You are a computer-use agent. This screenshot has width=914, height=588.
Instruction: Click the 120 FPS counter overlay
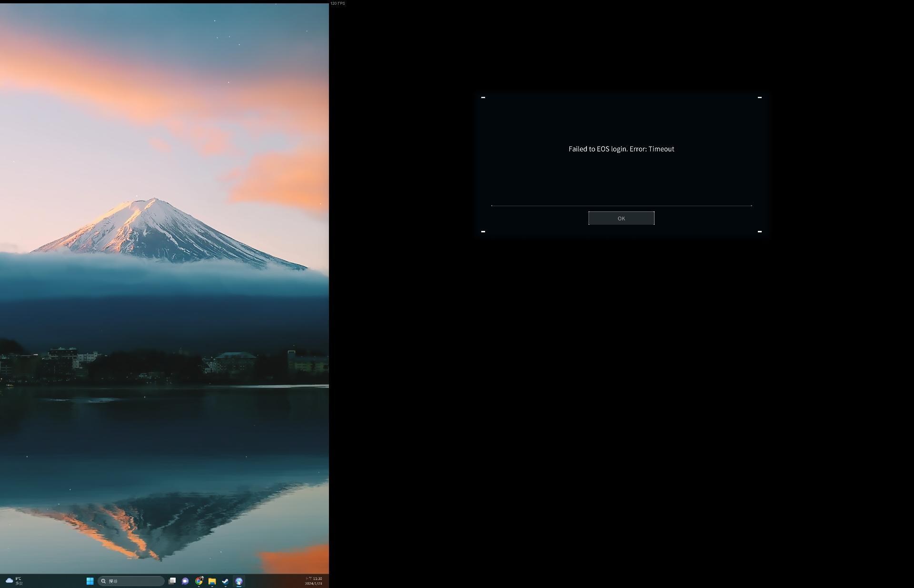[x=338, y=3]
